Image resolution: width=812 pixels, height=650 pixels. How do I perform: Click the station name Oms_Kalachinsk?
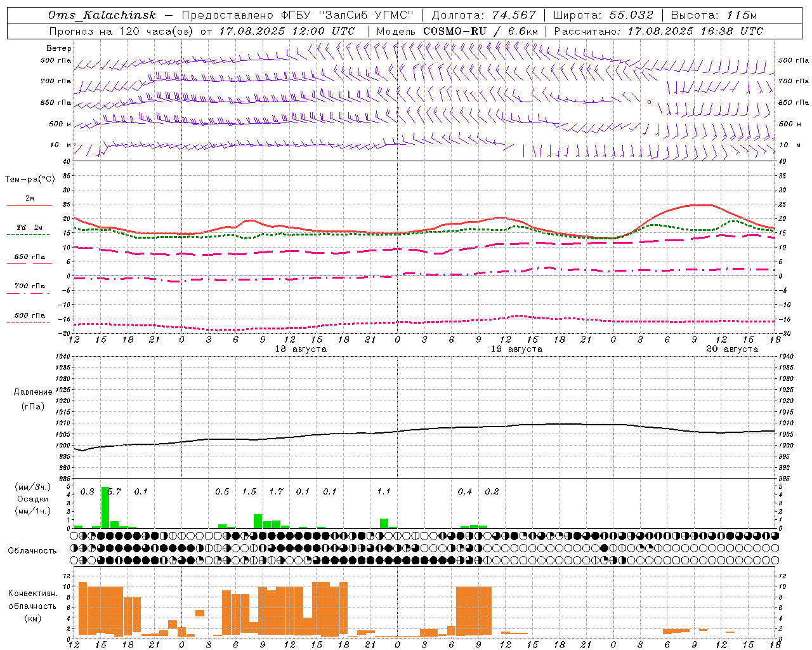[102, 15]
